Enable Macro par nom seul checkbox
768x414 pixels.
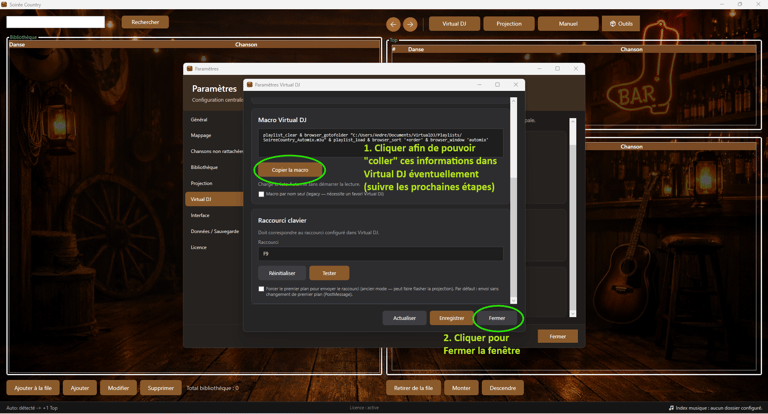coord(261,194)
